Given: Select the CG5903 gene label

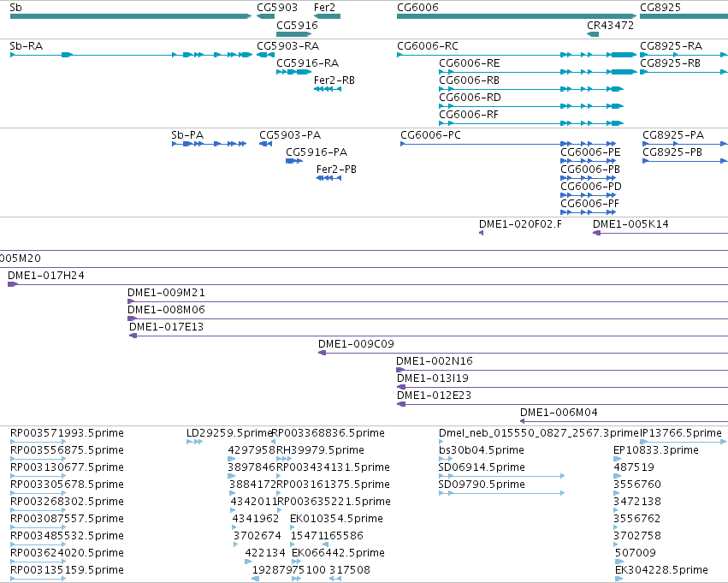Looking at the screenshot, I should (277, 8).
